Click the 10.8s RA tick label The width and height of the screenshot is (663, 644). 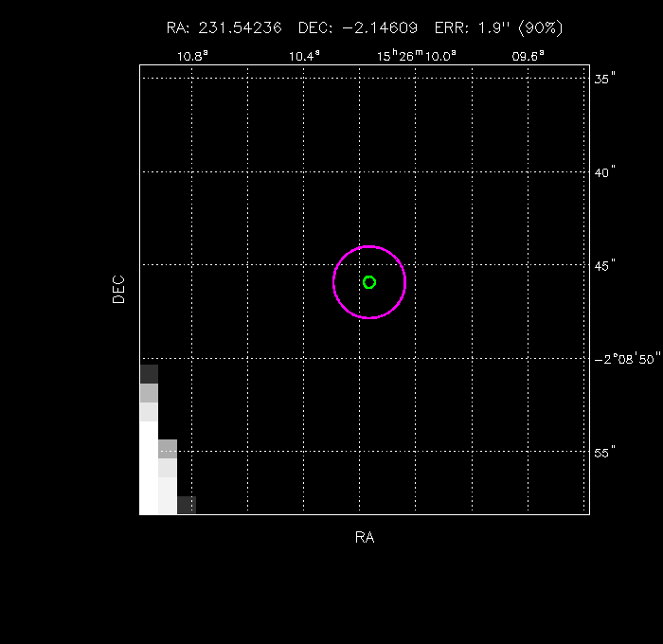pyautogui.click(x=192, y=56)
